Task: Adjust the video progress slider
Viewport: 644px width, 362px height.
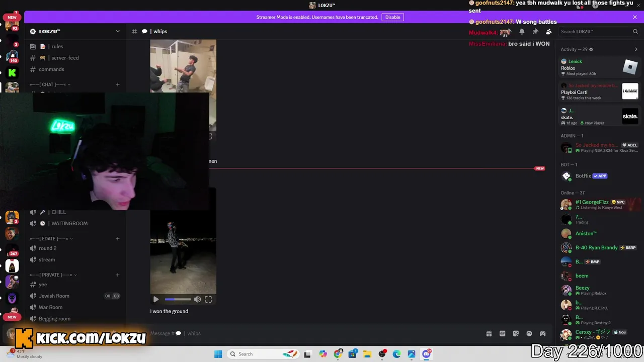Action: (178, 300)
